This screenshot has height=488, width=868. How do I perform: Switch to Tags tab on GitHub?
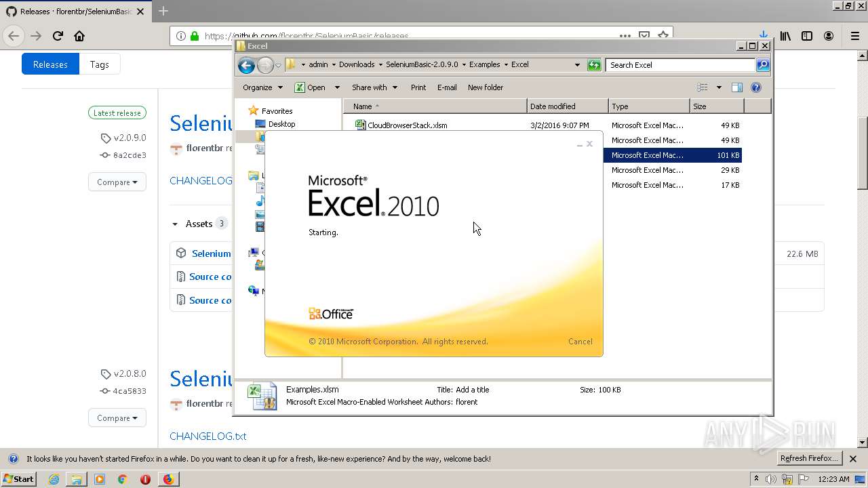pos(100,64)
